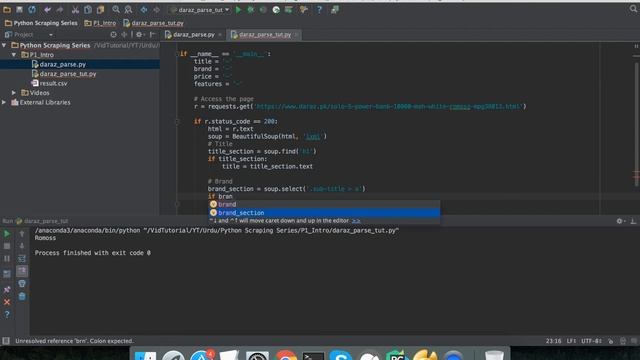Debug daraz_parse_tut with the bug icon
Image resolution: width=640 pixels, height=360 pixels.
(x=251, y=9)
